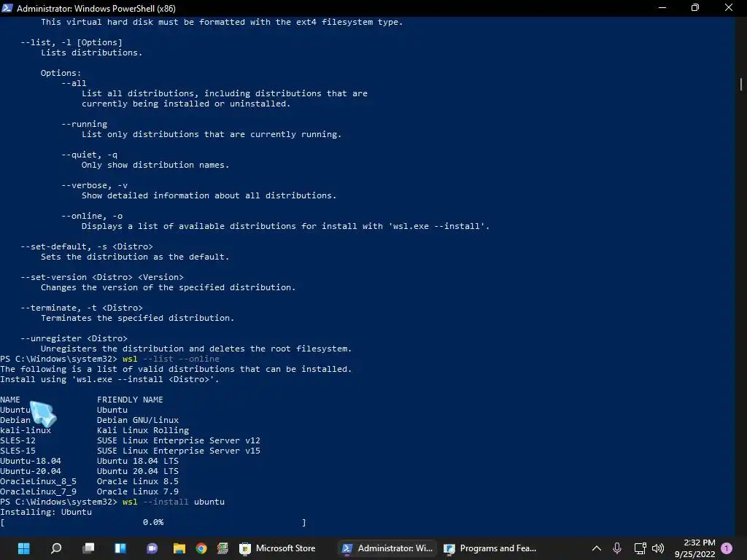The height and width of the screenshot is (560, 747).
Task: Launch Google Chrome from the taskbar
Action: [201, 548]
